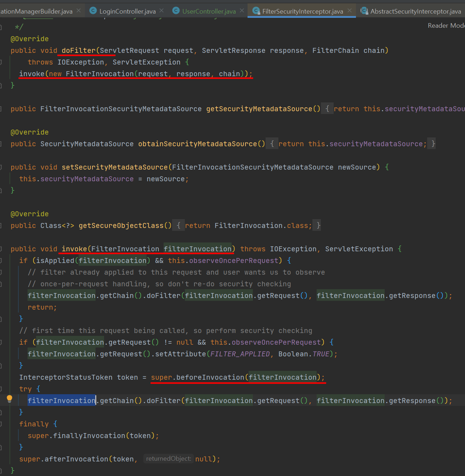This screenshot has height=476, width=465.
Task: Click the setAttribute method call
Action: 180,354
